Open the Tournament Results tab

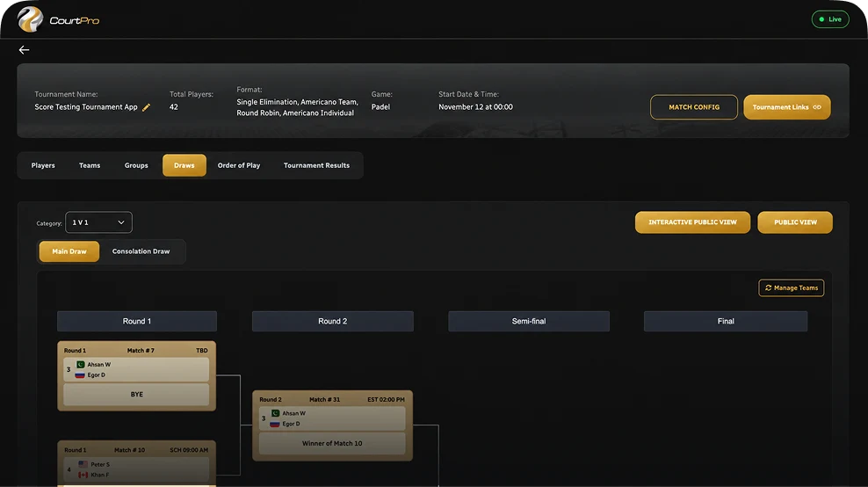[x=316, y=165]
